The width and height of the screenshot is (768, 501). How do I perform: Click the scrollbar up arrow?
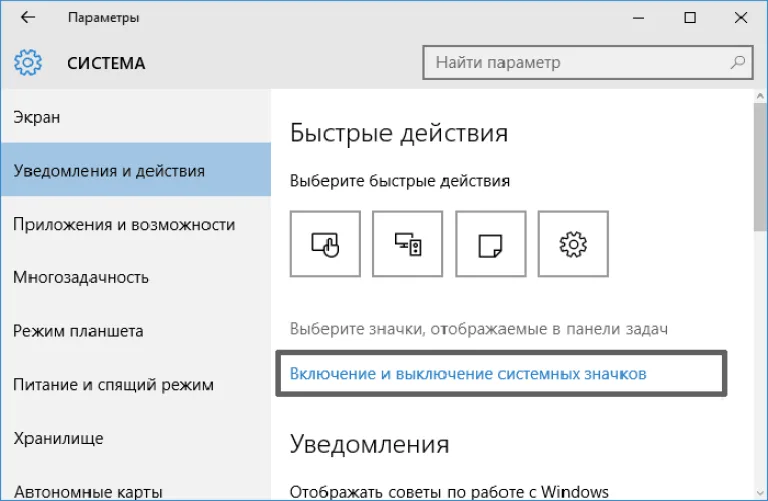coord(760,96)
